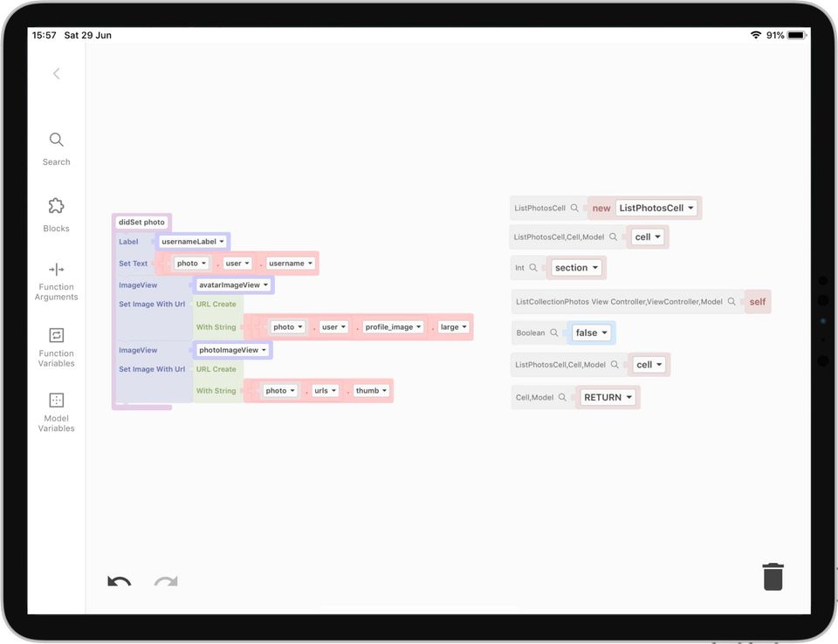Open Model Variables panel
838x644 pixels.
pyautogui.click(x=56, y=413)
